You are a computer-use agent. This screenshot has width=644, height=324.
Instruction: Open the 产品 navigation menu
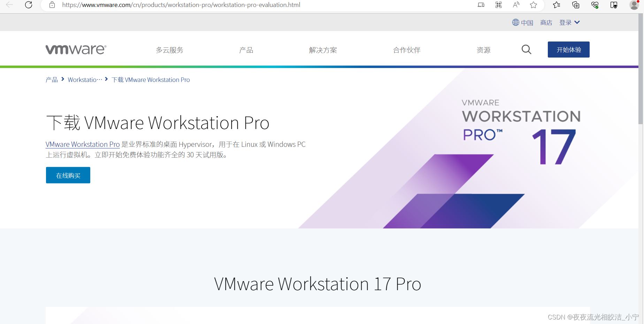(246, 50)
